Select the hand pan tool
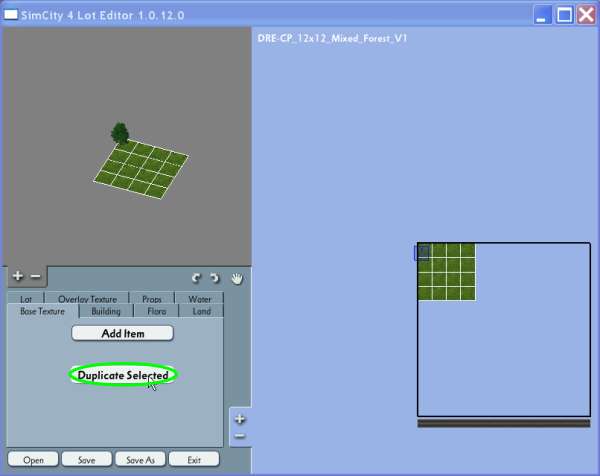This screenshot has height=476, width=600. pyautogui.click(x=237, y=279)
